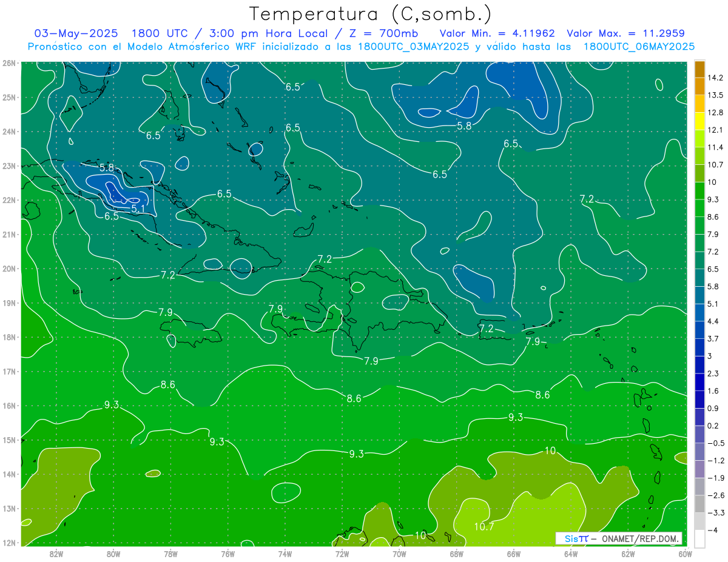The height and width of the screenshot is (562, 728).
Task: Click the 10.7 contour label on the map
Action: point(484,527)
